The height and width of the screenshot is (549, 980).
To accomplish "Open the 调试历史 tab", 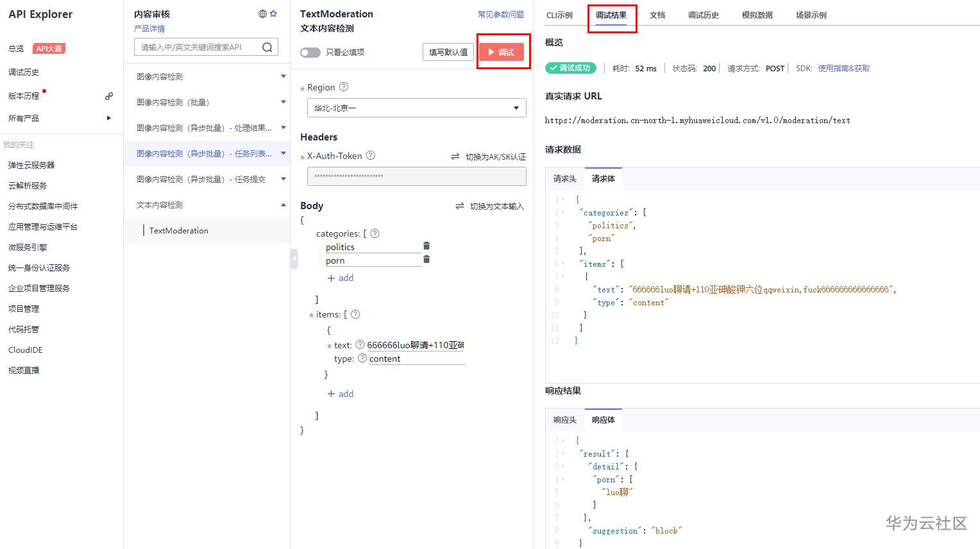I will click(x=704, y=15).
